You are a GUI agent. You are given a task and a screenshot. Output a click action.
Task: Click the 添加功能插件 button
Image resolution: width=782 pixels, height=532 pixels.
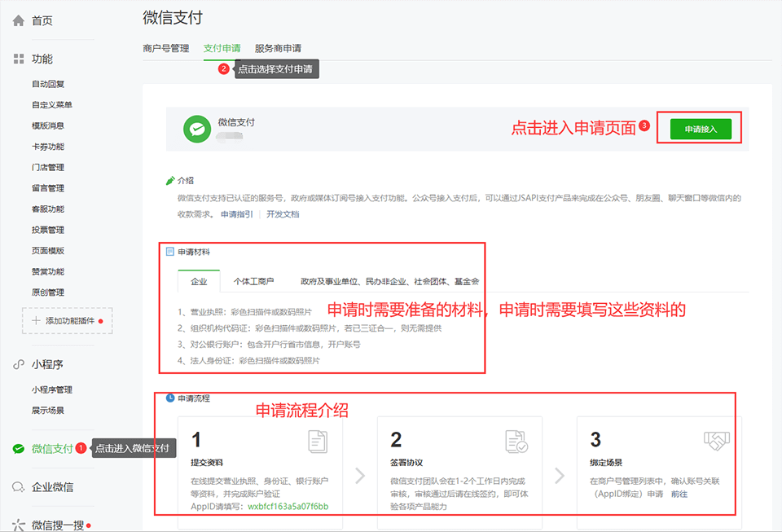tap(68, 321)
